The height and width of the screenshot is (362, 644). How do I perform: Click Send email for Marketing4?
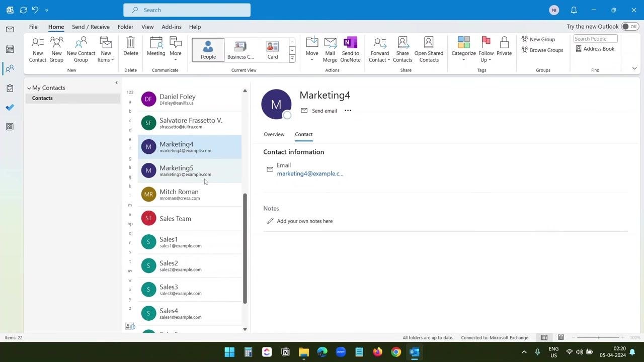tap(319, 111)
